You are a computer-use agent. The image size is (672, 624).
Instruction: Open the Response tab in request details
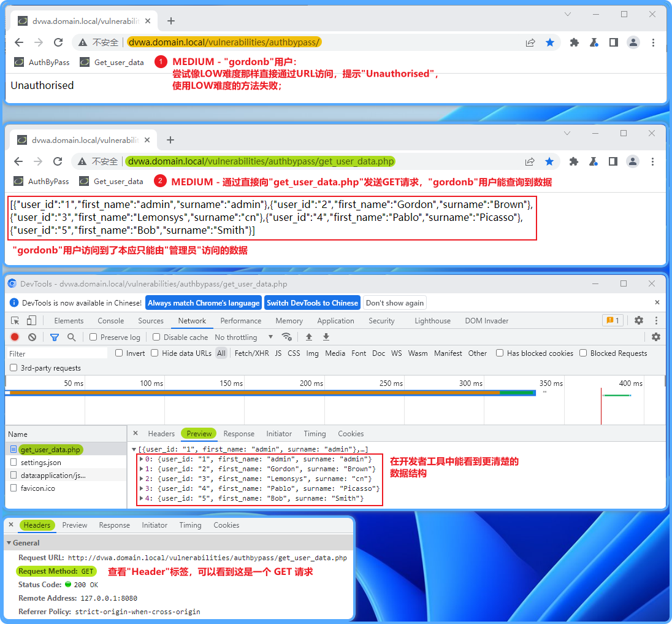(x=239, y=434)
